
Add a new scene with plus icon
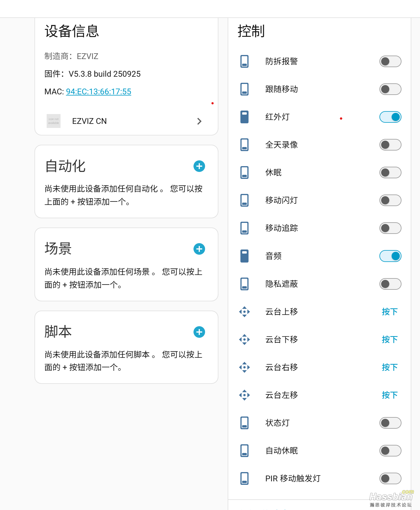(199, 249)
